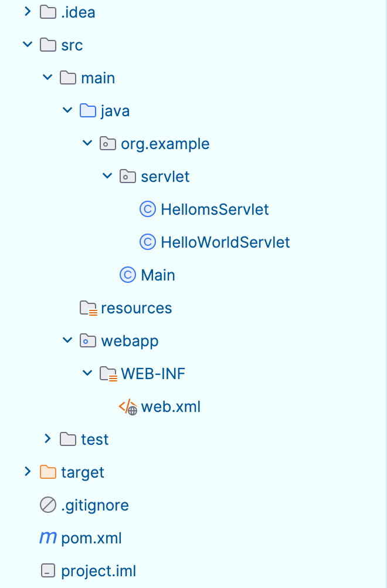Select the main folder label
The width and height of the screenshot is (387, 588).
click(98, 78)
